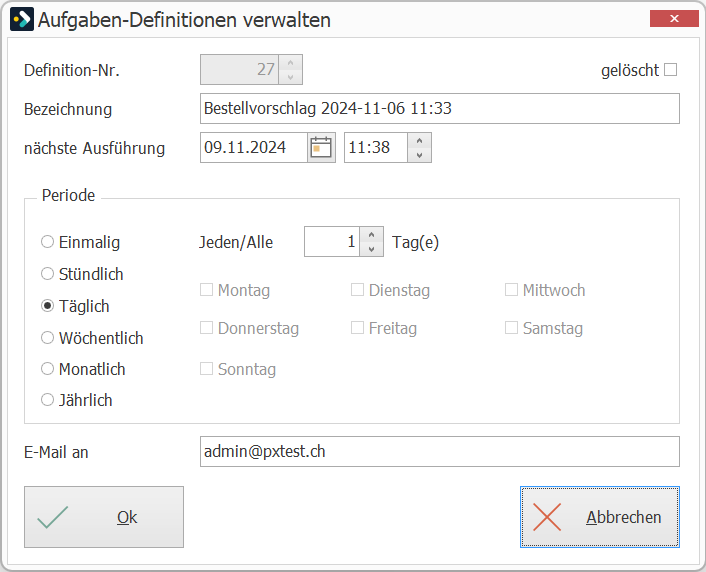Click the Definition-Nr. up arrow
Screen dimensions: 706x572
pyautogui.click(x=290, y=63)
